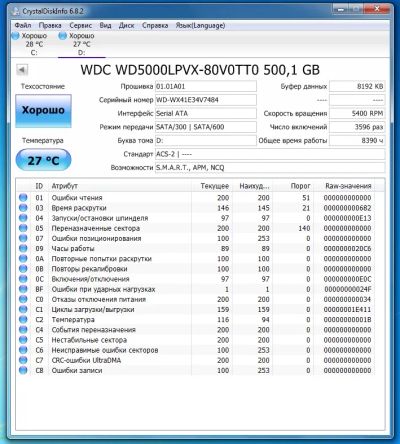400x444 pixels.
Task: Click the Raw-значения column header
Action: [x=348, y=186]
